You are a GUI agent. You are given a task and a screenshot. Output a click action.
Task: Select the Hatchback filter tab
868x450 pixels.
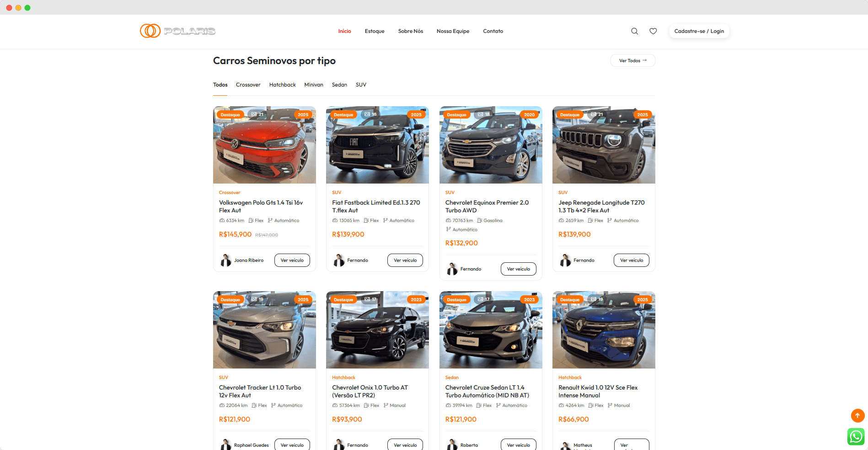click(x=282, y=85)
